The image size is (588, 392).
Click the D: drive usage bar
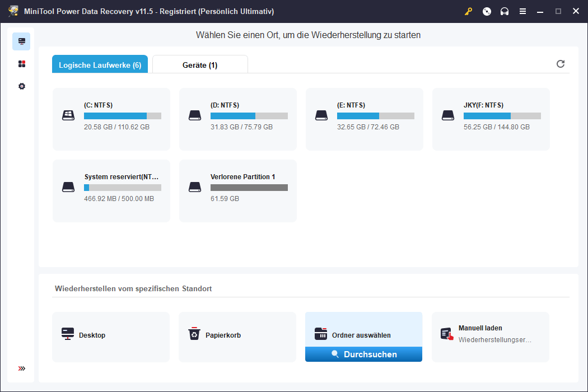249,116
